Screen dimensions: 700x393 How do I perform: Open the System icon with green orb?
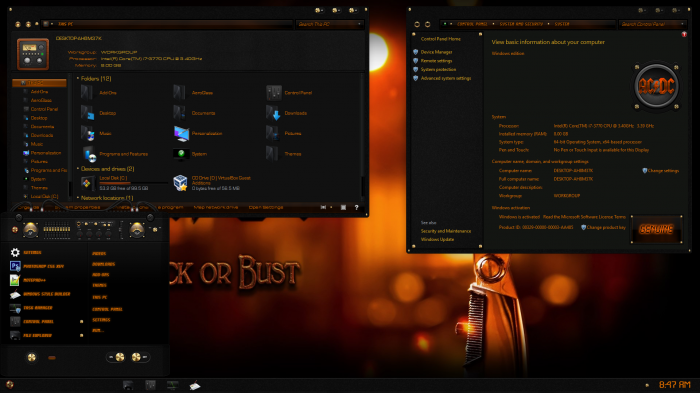181,154
